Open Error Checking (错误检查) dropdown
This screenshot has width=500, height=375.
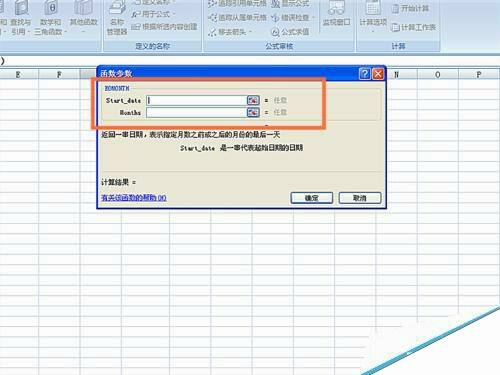pos(293,17)
